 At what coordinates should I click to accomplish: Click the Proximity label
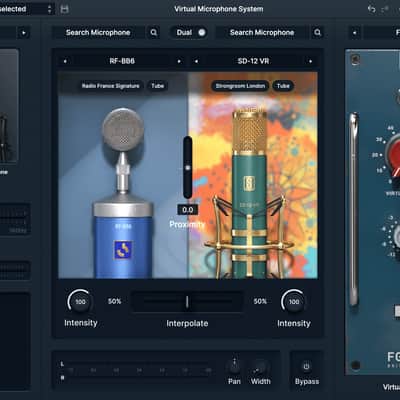pos(187,224)
